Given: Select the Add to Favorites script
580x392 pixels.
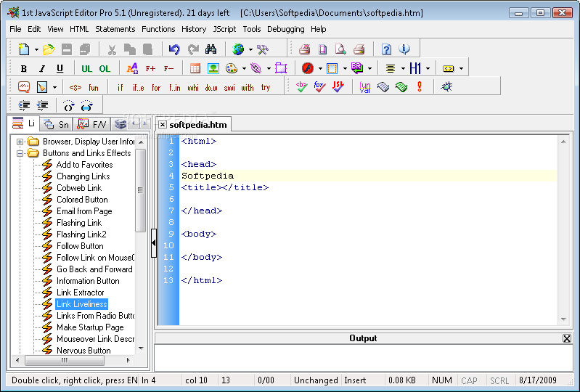Looking at the screenshot, I should click(84, 165).
